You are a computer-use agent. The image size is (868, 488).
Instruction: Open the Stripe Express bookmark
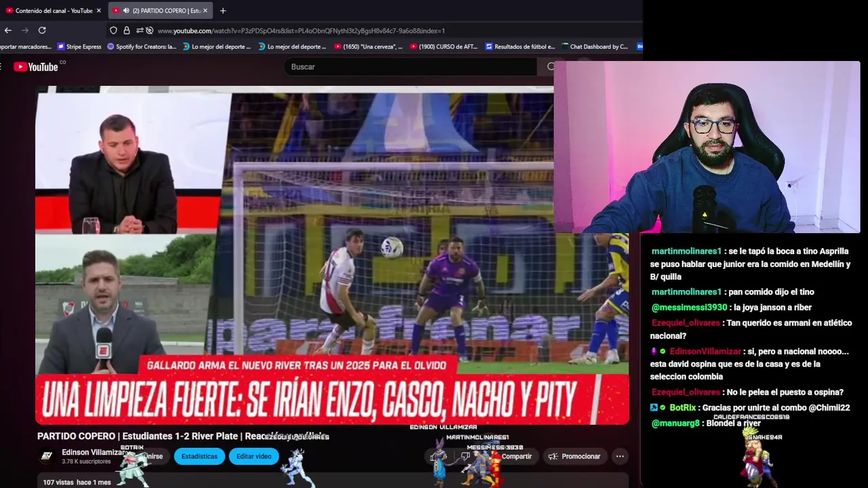[x=80, y=47]
